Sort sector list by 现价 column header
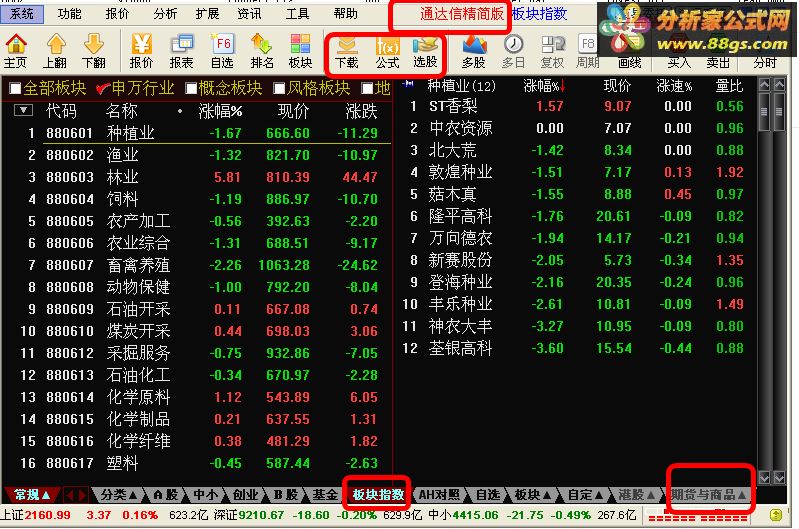 coord(293,111)
